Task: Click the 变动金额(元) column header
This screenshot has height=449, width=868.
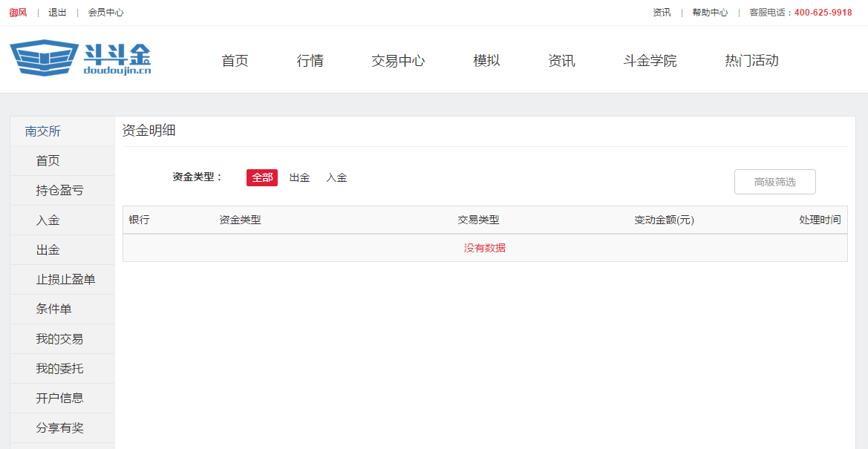Action: coord(664,220)
